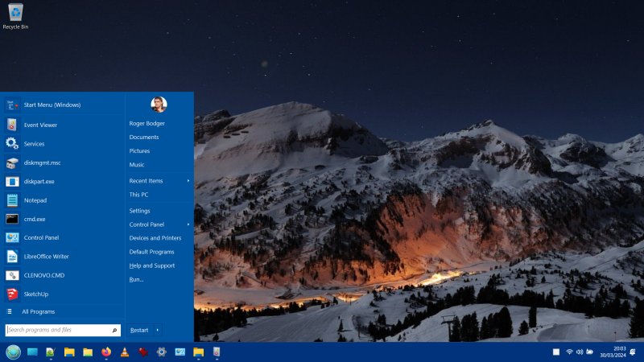Open the shutdown options arrow beside Restart
The height and width of the screenshot is (362, 644).
click(157, 330)
